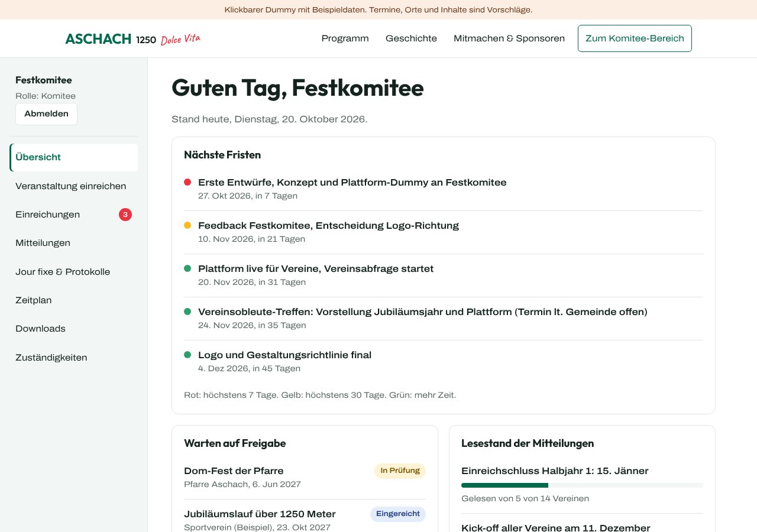Click 'Feedback Festkomitee, Entscheidung Logo-Richtung'
Screen dimensions: 757x532
pyautogui.click(x=328, y=226)
